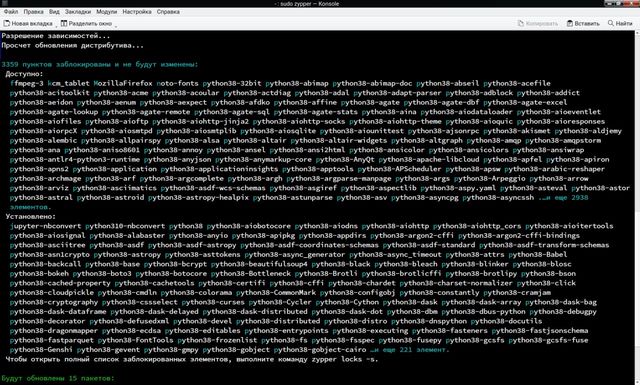
Task: Click the '3359 пунктов заблокированы' line
Action: (x=100, y=65)
